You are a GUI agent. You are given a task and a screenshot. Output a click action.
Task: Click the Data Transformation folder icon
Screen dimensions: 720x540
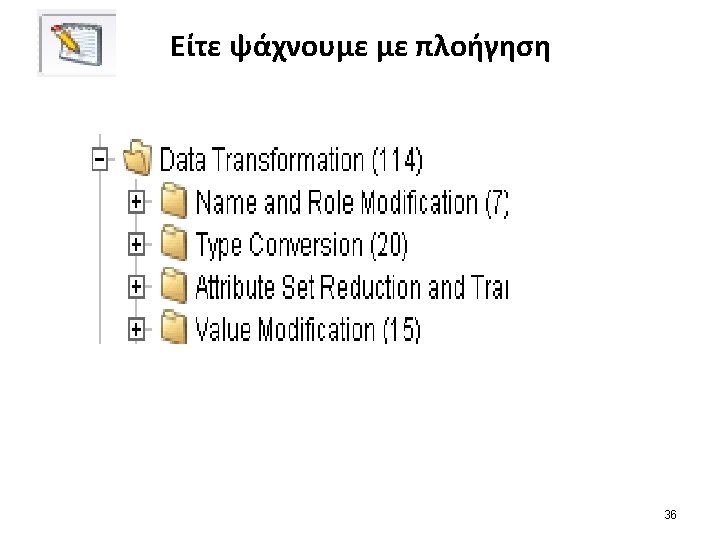click(x=138, y=158)
